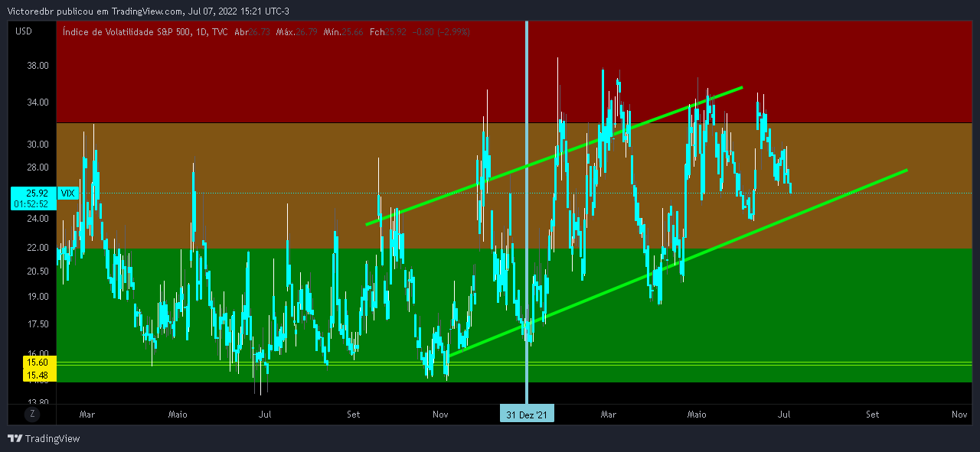Image resolution: width=980 pixels, height=452 pixels.
Task: Click the Jul 07, 2022 15:21 UTC-3 timestamp
Action: [x=238, y=11]
